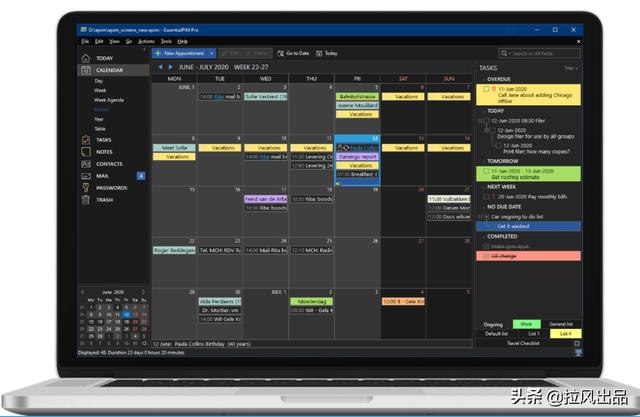Open the Meet Sofie event on June 8
Screen dimensions: 640x417
pos(174,148)
